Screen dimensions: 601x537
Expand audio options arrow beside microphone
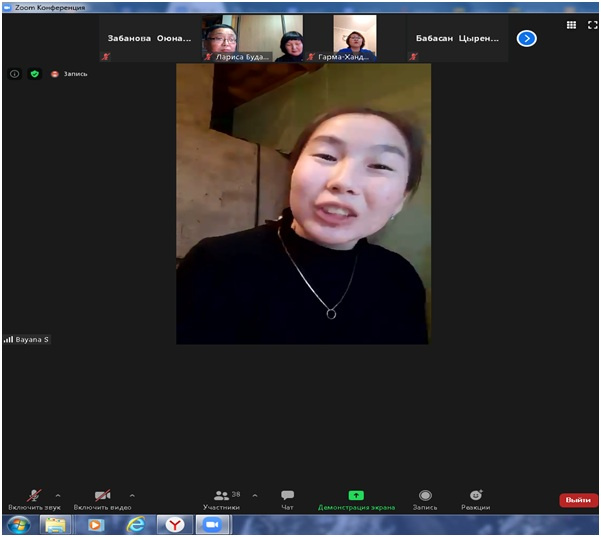coord(57,495)
